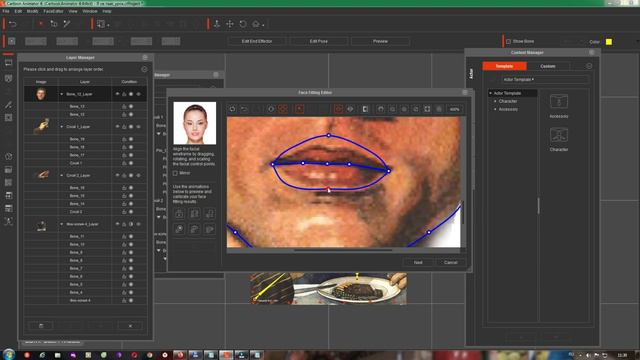Click the horizontal scrollbar under face image
The width and height of the screenshot is (640, 360).
click(343, 250)
